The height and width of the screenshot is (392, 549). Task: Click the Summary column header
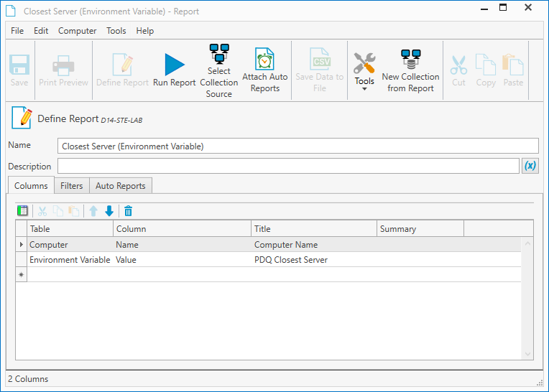point(420,229)
